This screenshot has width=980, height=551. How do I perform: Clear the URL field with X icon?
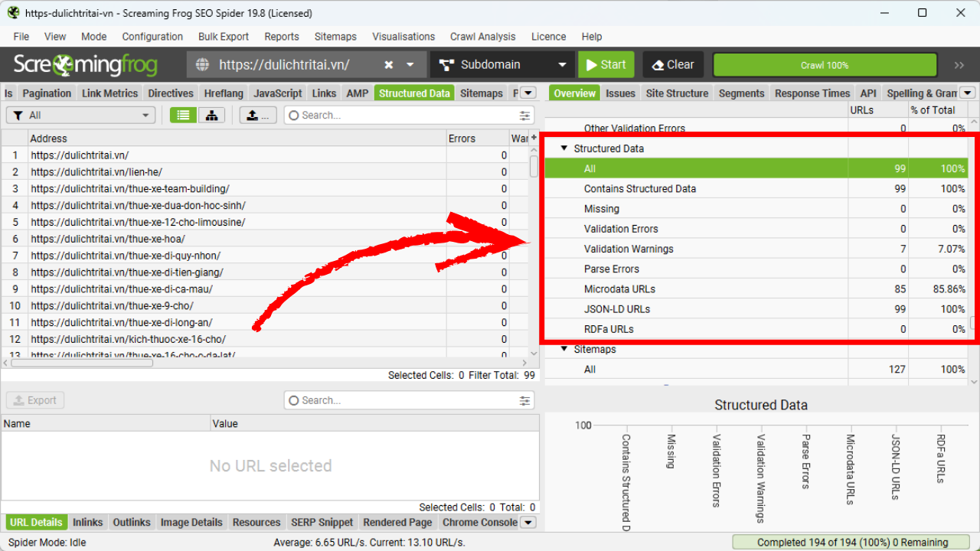coord(389,65)
